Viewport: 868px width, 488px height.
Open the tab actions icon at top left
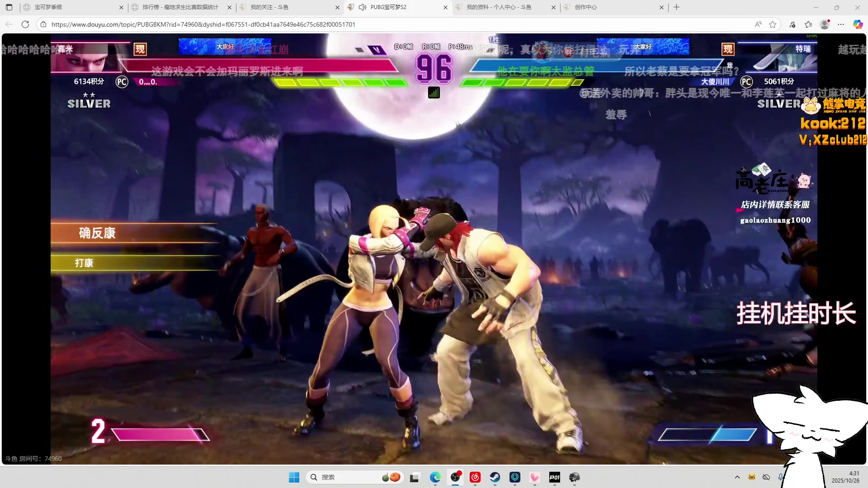coord(9,7)
